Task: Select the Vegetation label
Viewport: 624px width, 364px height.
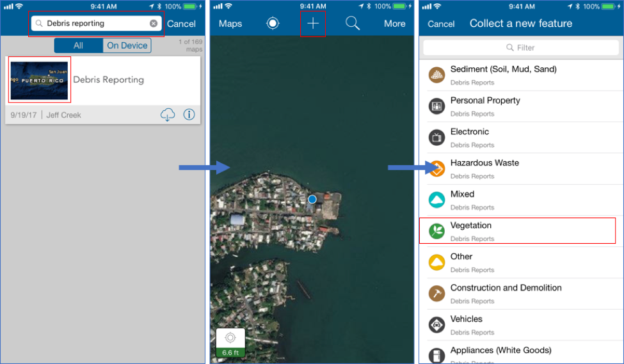Action: click(471, 226)
